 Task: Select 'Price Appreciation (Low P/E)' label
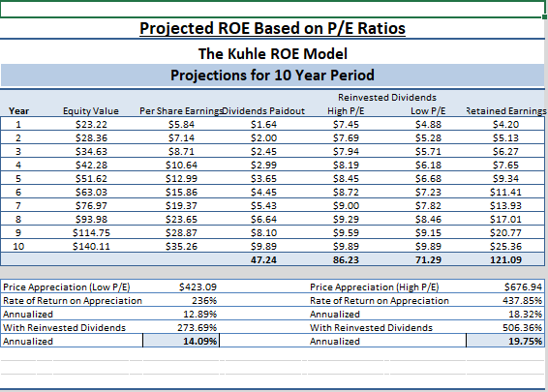click(x=67, y=287)
